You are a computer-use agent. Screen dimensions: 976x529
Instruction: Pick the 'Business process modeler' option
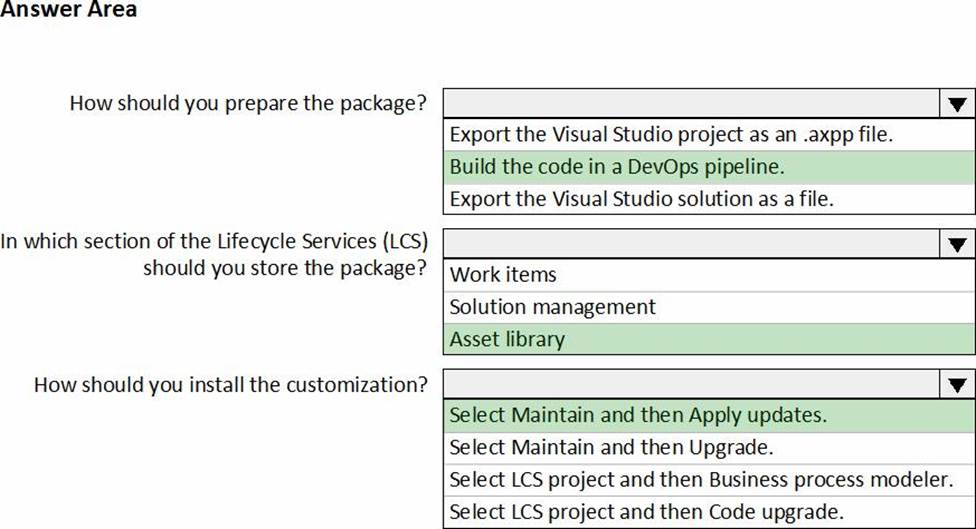tap(700, 479)
